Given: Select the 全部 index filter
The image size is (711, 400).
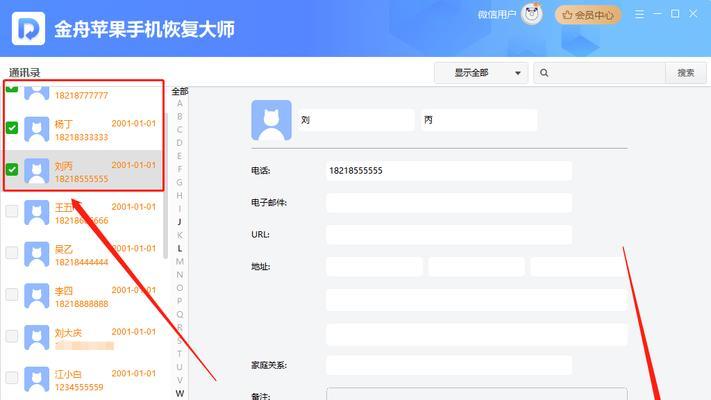Looking at the screenshot, I should coord(180,92).
